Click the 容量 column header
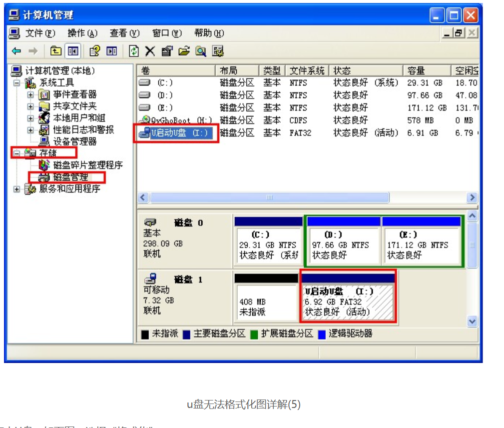 click(x=416, y=70)
